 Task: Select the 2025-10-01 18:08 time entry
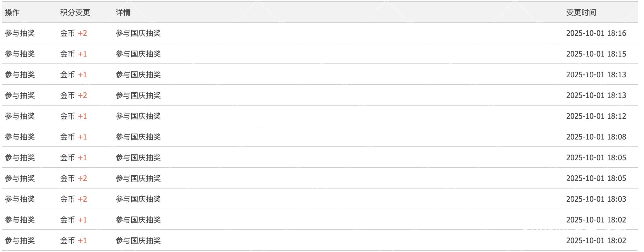[596, 137]
